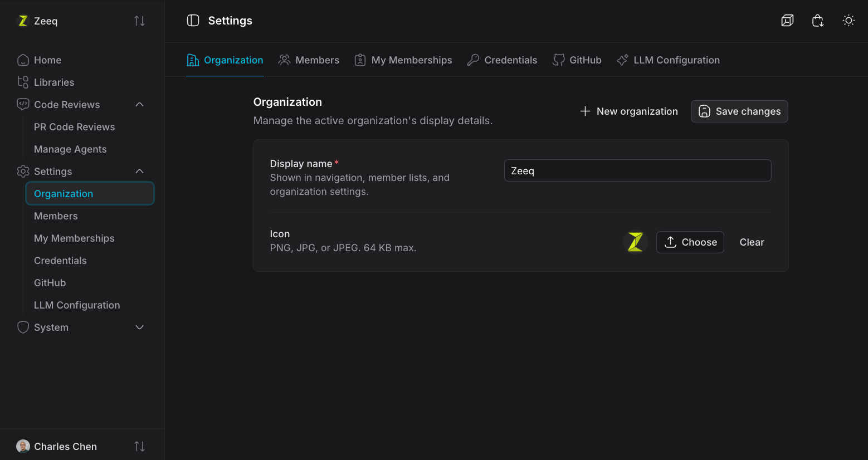
Task: Collapse the Settings sidebar section
Action: [140, 172]
